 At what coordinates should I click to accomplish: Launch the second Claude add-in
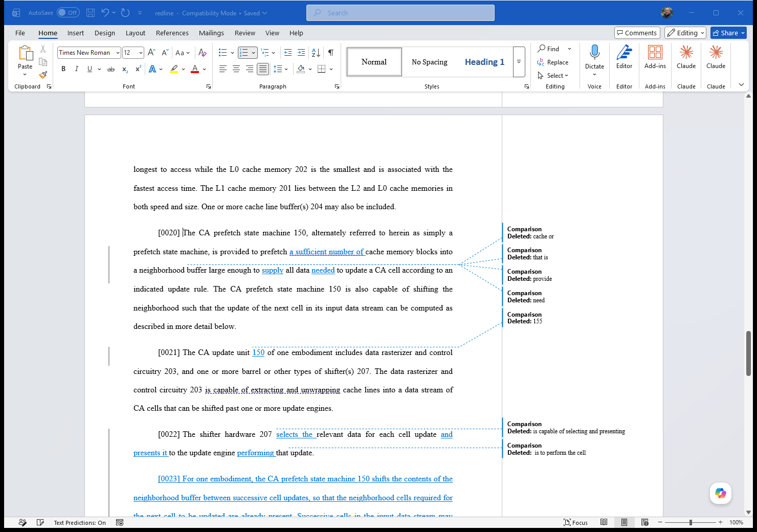[x=716, y=57]
